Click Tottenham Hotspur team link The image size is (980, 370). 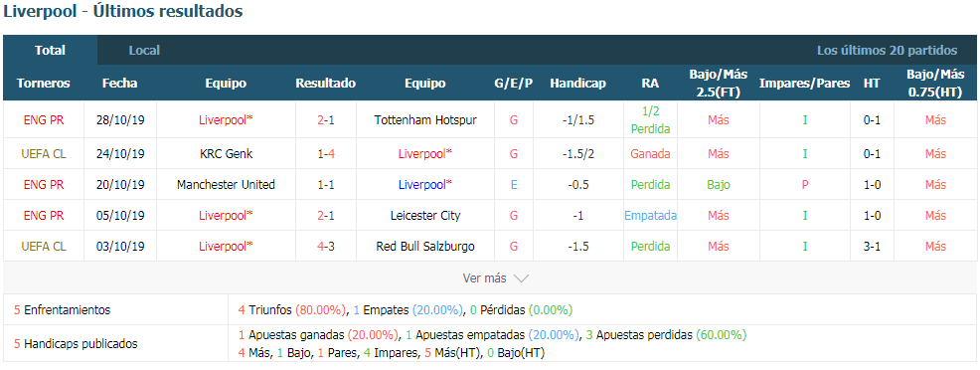click(425, 119)
